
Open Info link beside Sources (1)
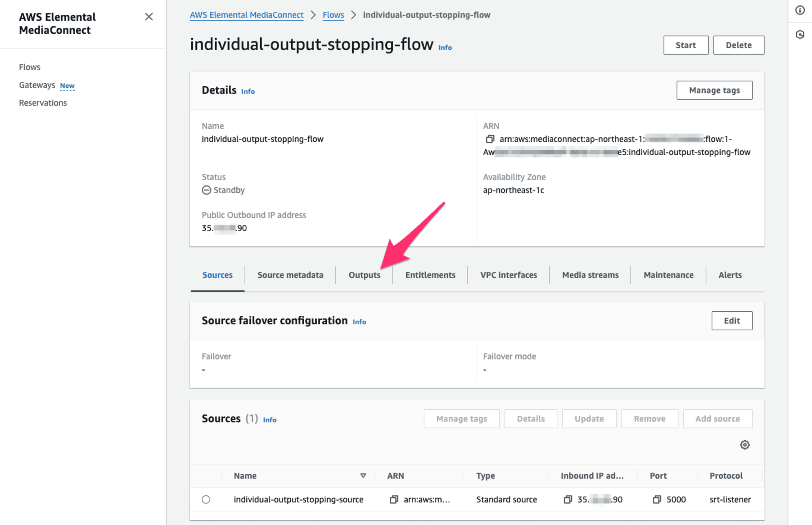point(270,420)
